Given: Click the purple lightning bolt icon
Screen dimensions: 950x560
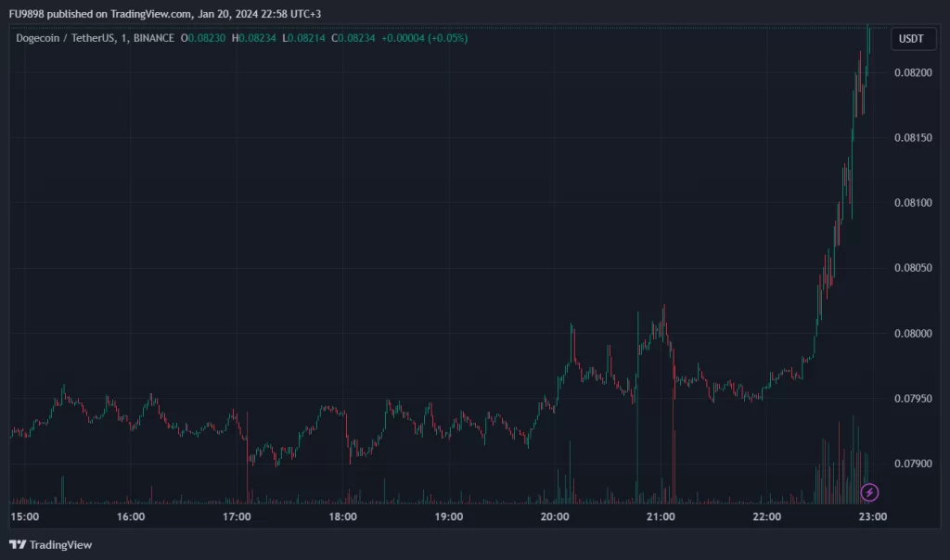Looking at the screenshot, I should click(870, 491).
